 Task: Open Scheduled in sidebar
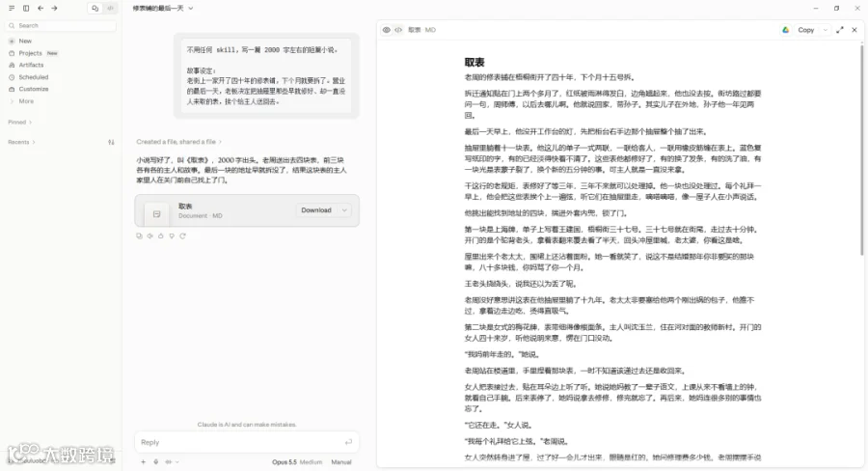[x=33, y=77]
